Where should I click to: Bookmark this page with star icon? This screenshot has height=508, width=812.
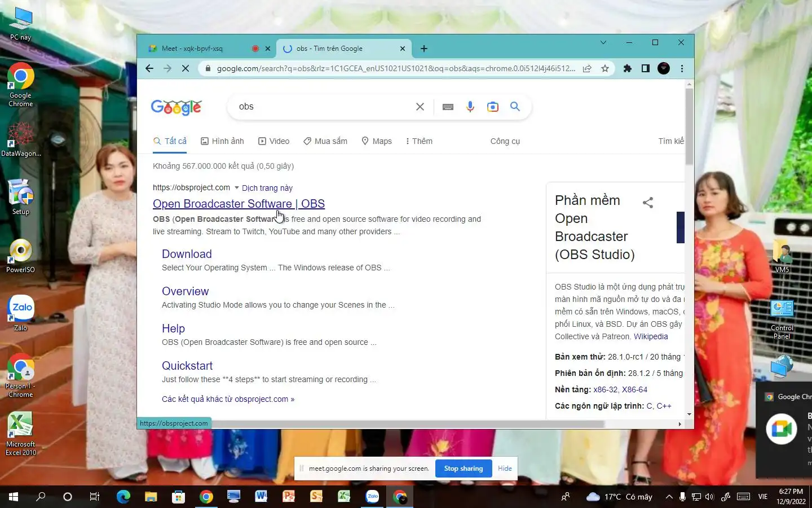[x=605, y=68]
